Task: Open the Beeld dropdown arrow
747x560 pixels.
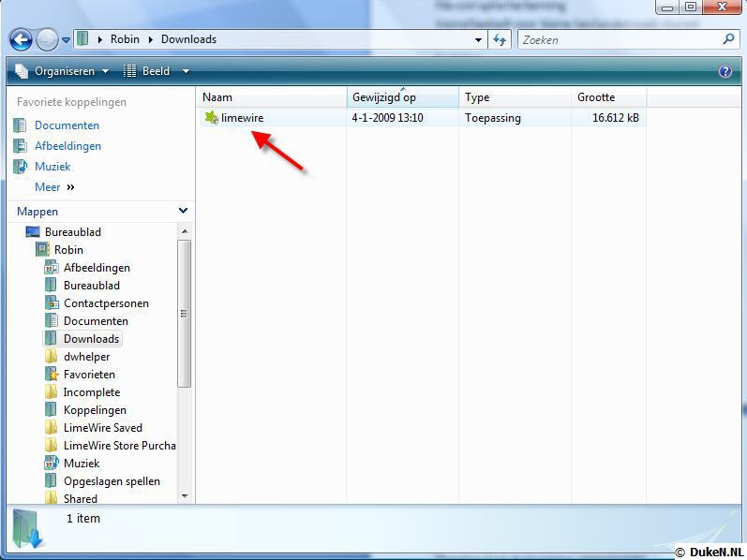Action: click(x=186, y=71)
